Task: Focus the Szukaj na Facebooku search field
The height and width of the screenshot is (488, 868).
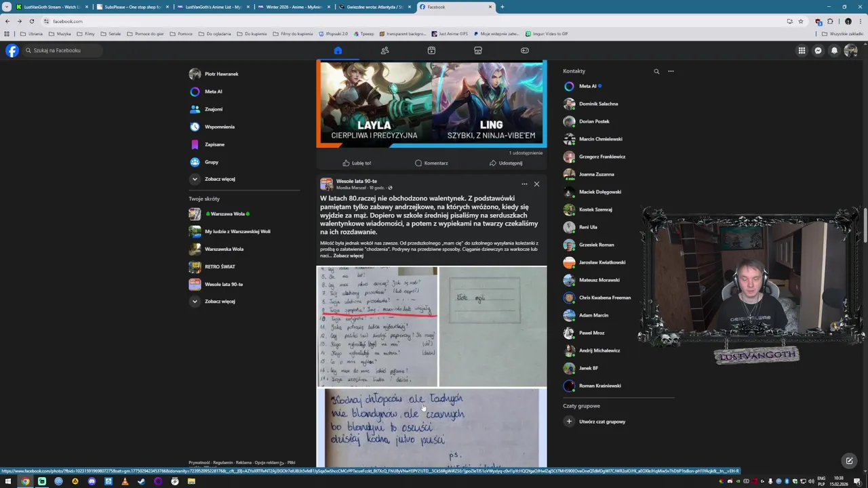Action: [62, 50]
